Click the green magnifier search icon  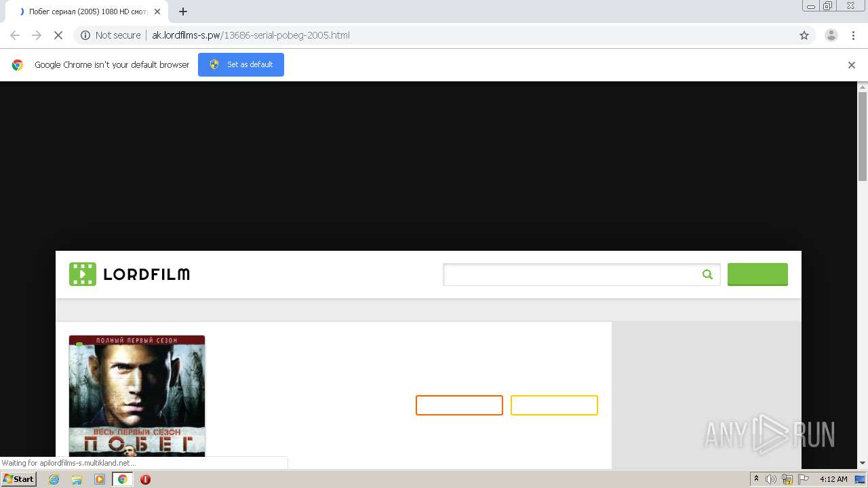point(707,274)
